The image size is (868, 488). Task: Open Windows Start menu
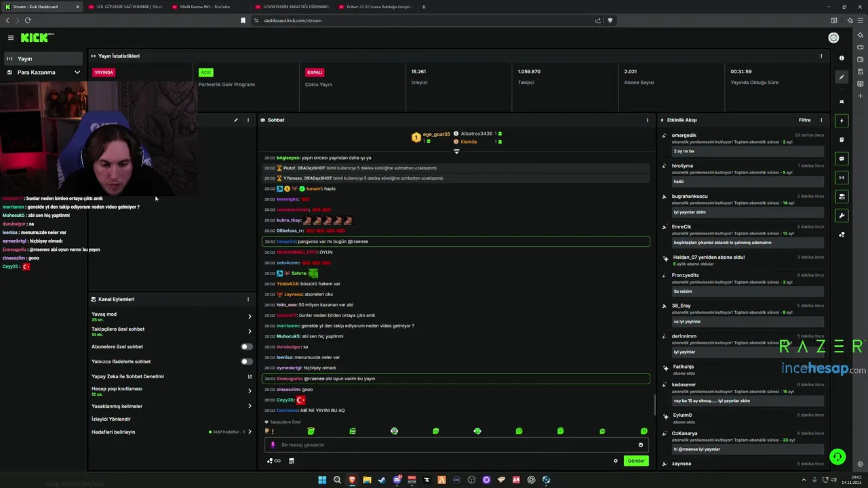tap(322, 480)
